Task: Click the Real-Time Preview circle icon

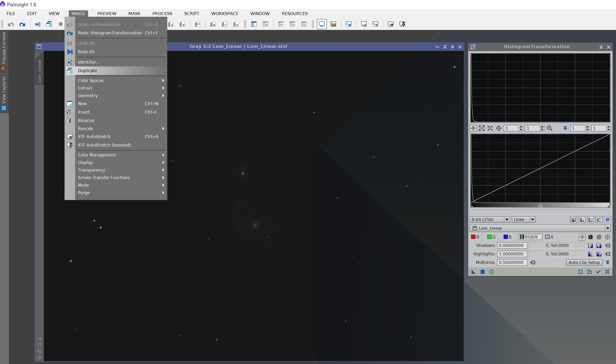Action: click(x=491, y=272)
